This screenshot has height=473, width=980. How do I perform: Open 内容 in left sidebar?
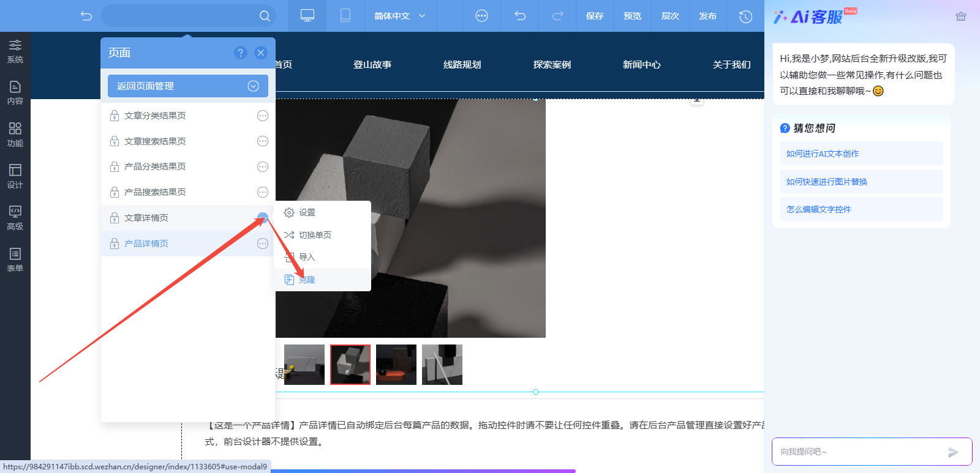click(x=15, y=93)
